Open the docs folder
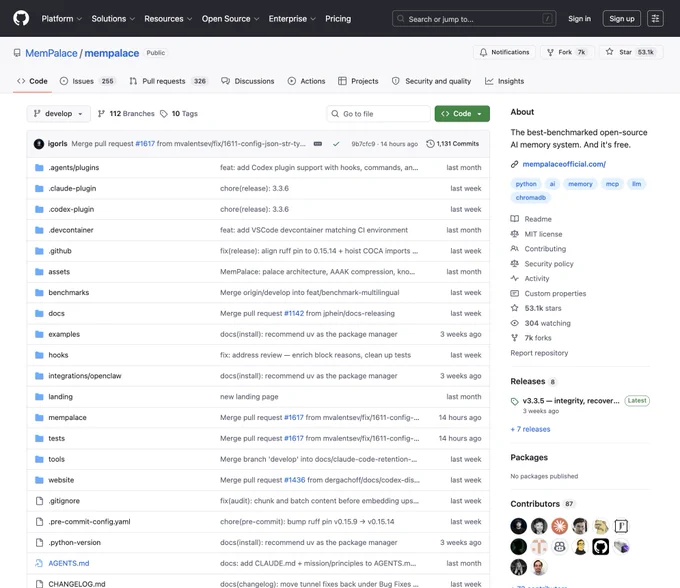680x588 pixels. pyautogui.click(x=56, y=313)
